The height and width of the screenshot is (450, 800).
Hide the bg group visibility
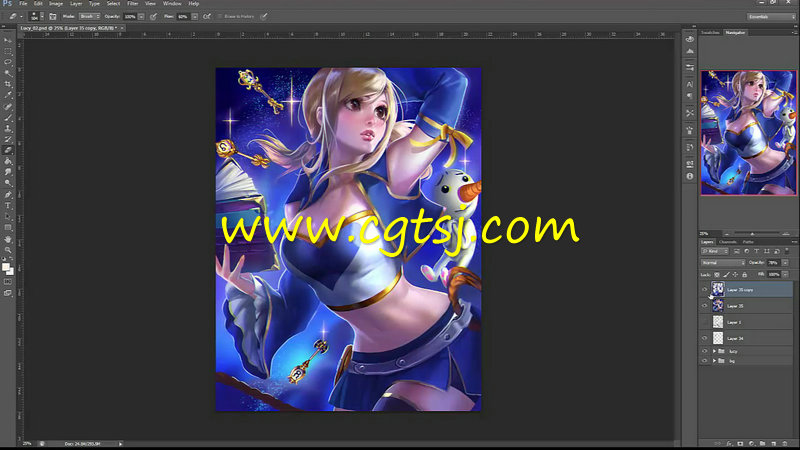(x=705, y=361)
